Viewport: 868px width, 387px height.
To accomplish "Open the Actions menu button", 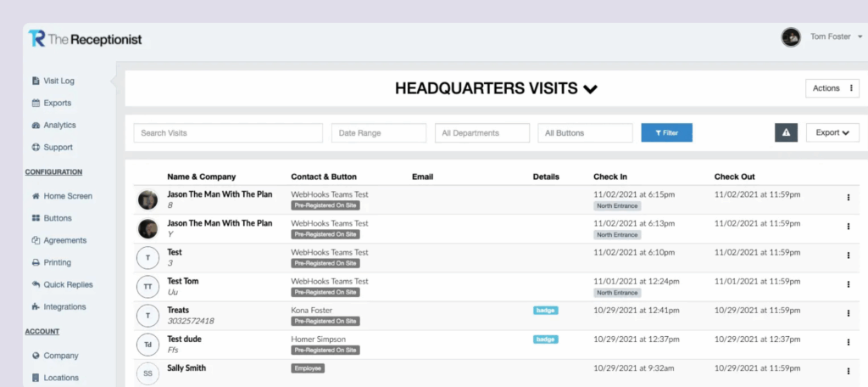I will [x=832, y=88].
